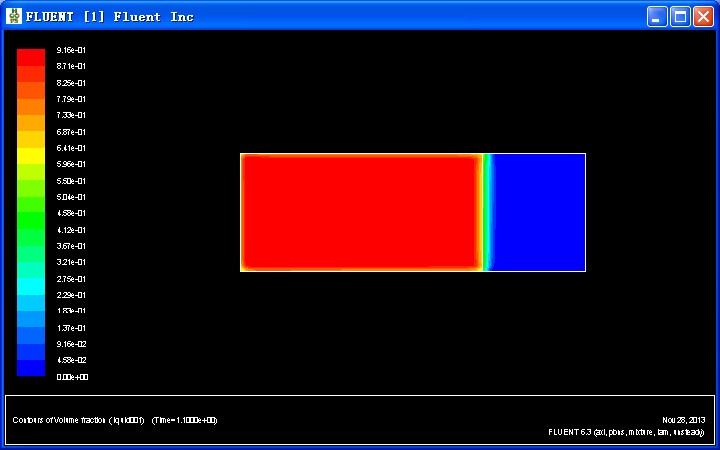Click the FLUENT 6.3 version text

(x=627, y=432)
